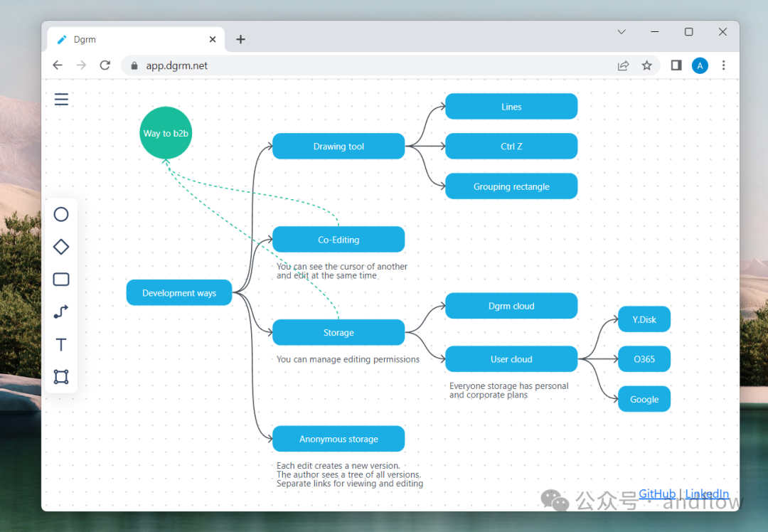
Task: Bookmark page with star icon
Action: click(647, 65)
